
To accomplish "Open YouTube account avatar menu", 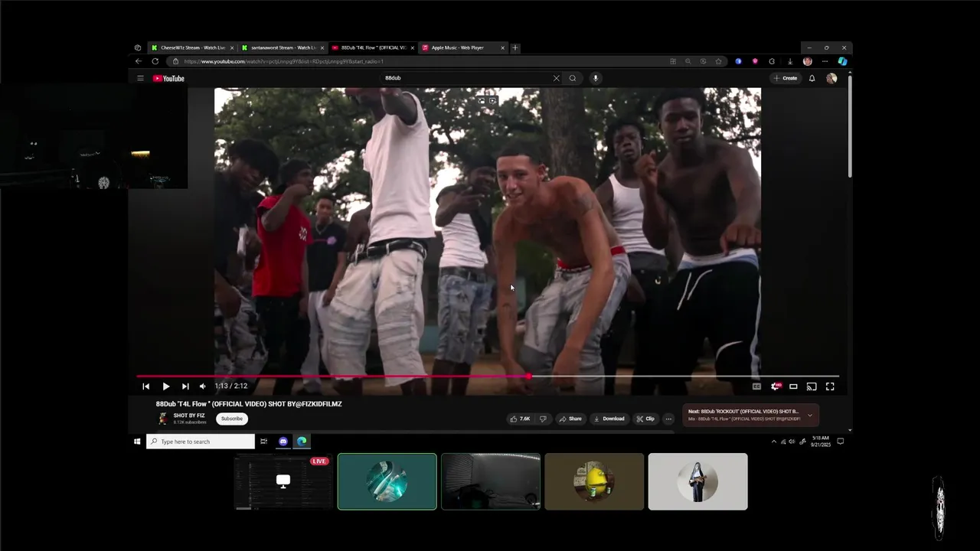I will [x=831, y=78].
